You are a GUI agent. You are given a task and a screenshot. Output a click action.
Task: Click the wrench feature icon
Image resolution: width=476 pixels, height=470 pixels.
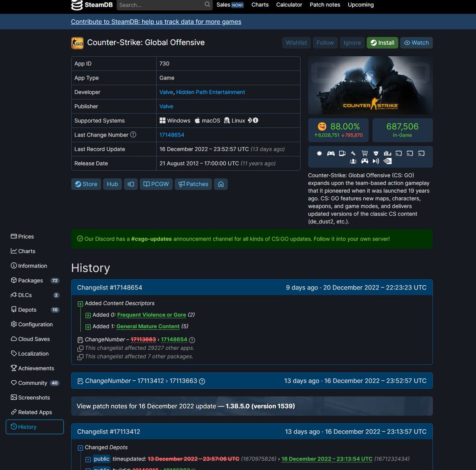pyautogui.click(x=353, y=153)
